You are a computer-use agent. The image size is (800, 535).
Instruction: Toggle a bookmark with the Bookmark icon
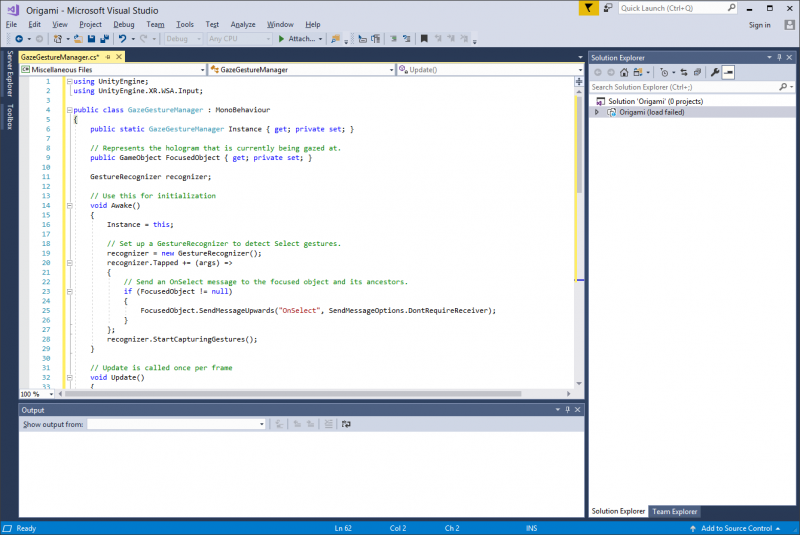click(424, 39)
